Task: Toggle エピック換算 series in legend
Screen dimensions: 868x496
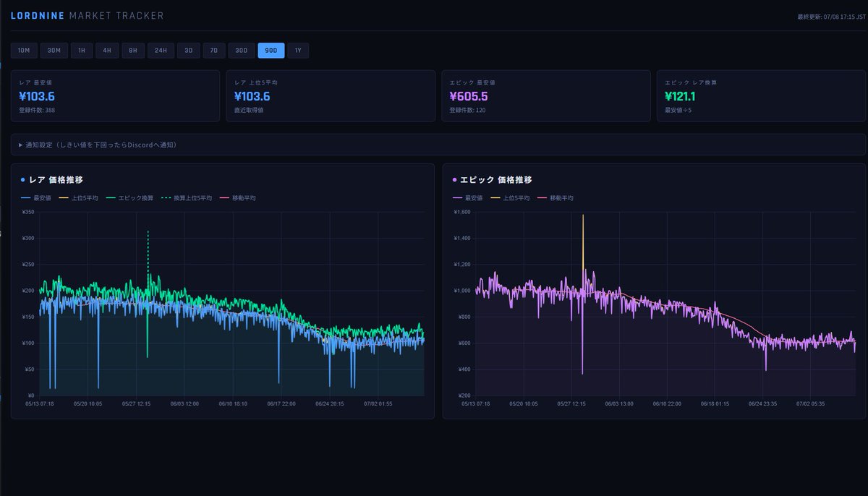Action: pyautogui.click(x=129, y=198)
